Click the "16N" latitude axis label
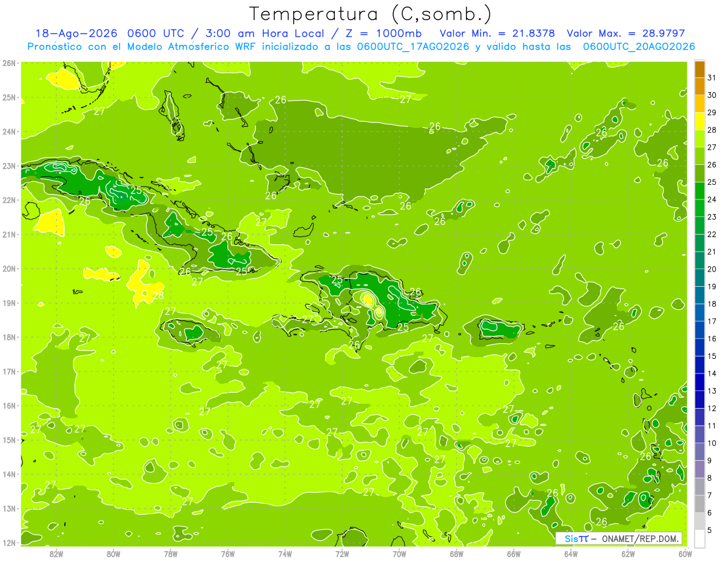728x562 pixels. [x=9, y=406]
